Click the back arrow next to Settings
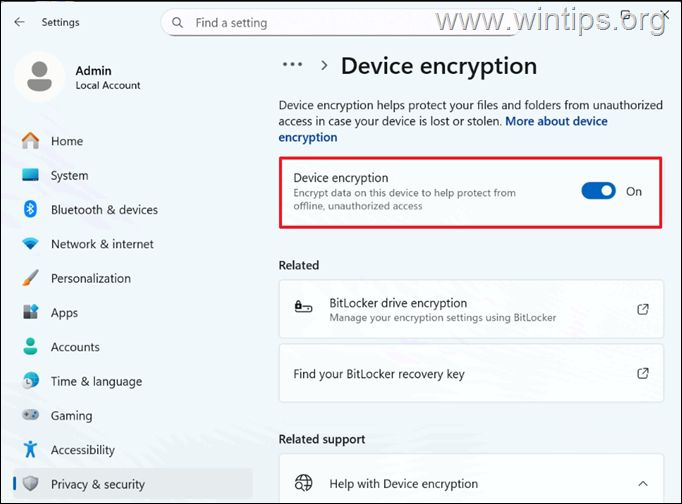The height and width of the screenshot is (504, 682). (x=20, y=22)
